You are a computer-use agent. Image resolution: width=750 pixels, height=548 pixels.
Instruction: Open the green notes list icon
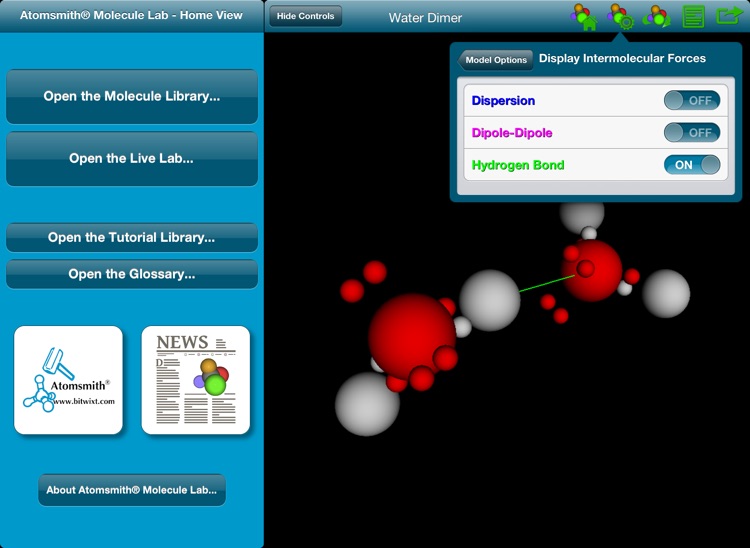click(x=693, y=17)
